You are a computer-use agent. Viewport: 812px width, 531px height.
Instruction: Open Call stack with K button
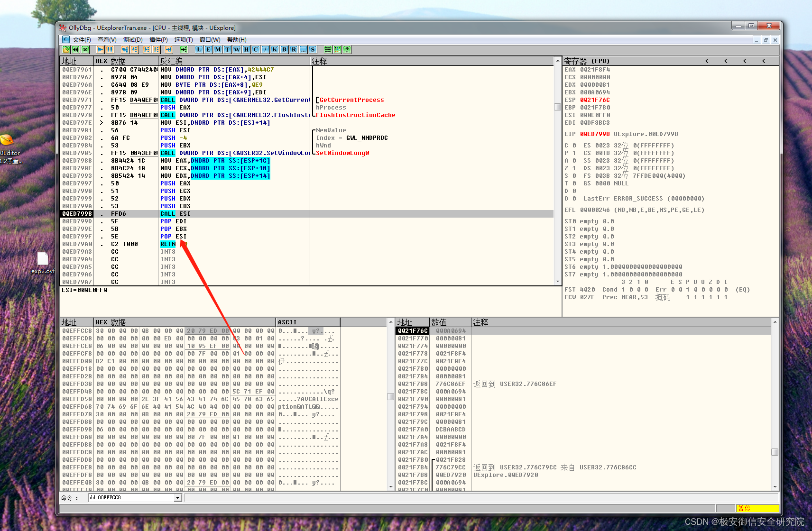tap(275, 49)
